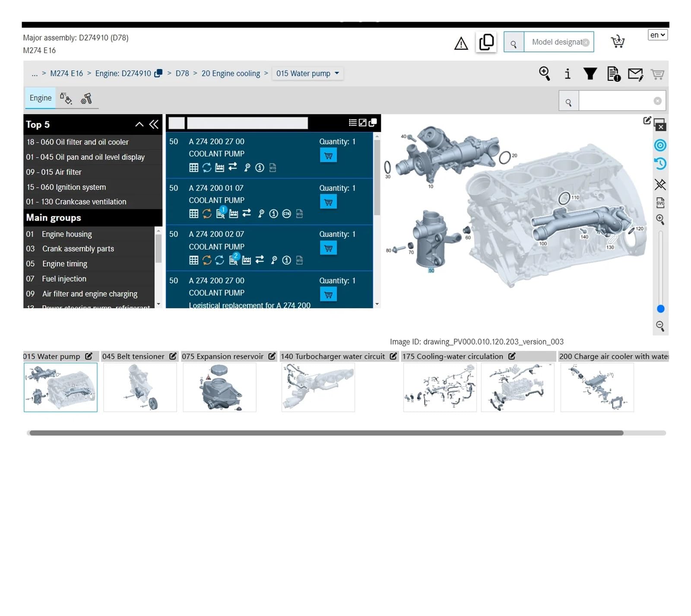The height and width of the screenshot is (616, 691).
Task: Click the target circle icon beside drawing
Action: point(660,145)
